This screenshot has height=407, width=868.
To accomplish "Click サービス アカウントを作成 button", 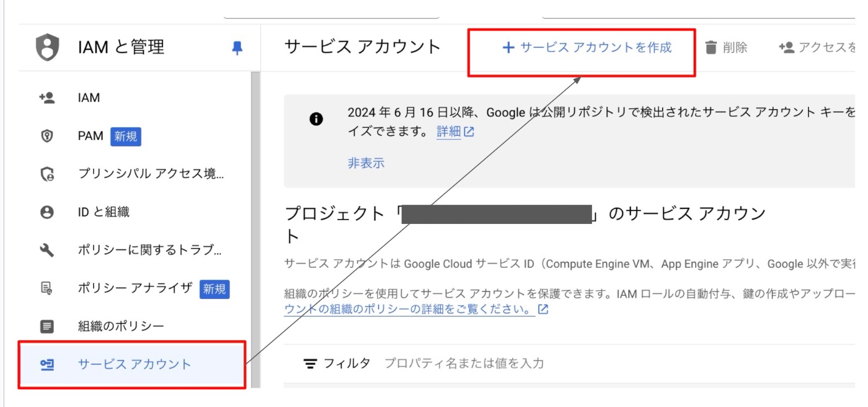I will pos(587,47).
